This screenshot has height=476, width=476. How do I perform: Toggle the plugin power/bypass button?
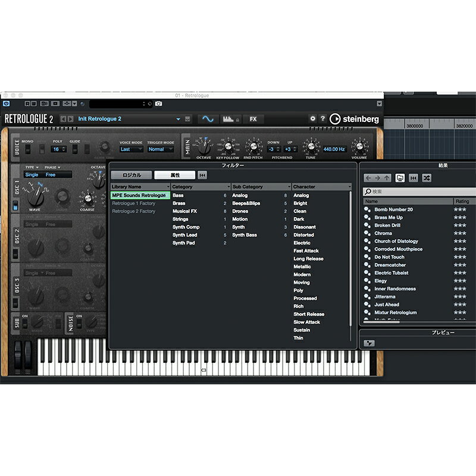6,104
